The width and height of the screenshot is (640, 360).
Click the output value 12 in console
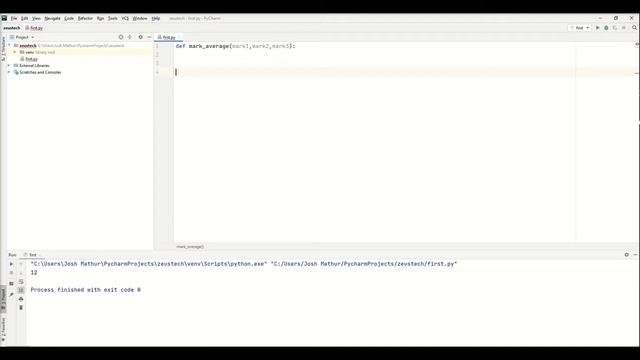[x=34, y=273]
